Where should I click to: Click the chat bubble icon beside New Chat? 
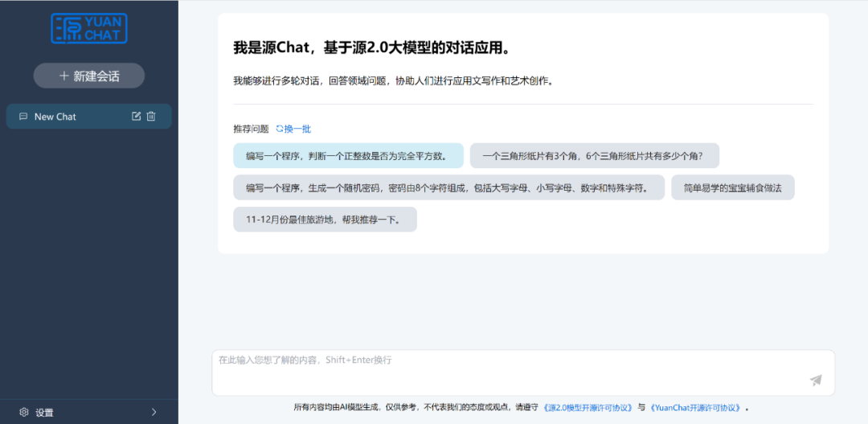(x=23, y=117)
